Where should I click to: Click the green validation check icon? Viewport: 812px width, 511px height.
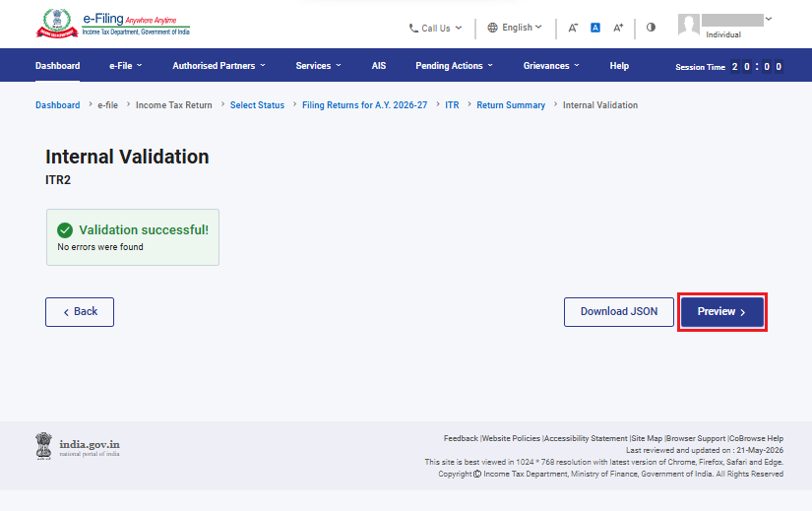pyautogui.click(x=65, y=230)
